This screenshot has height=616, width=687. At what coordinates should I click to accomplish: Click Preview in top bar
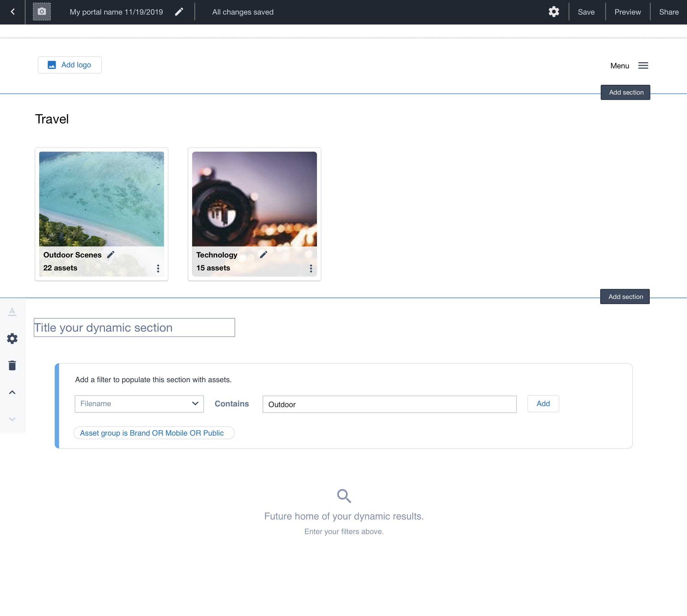(x=627, y=12)
